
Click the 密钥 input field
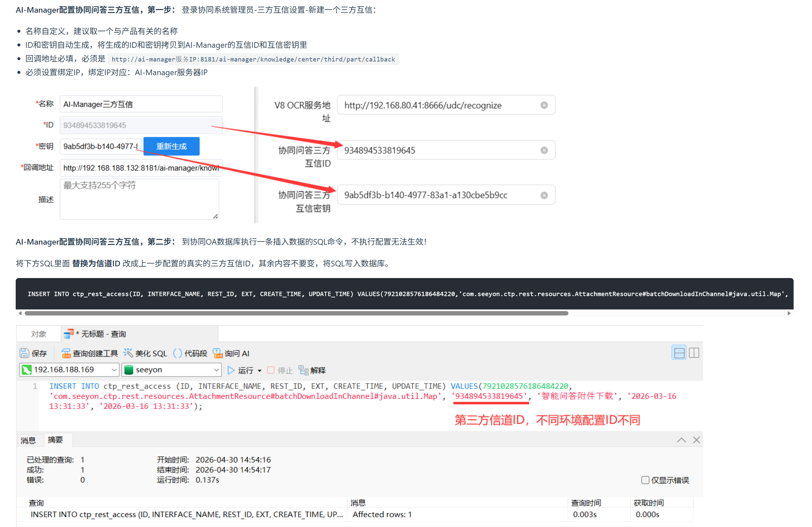101,146
